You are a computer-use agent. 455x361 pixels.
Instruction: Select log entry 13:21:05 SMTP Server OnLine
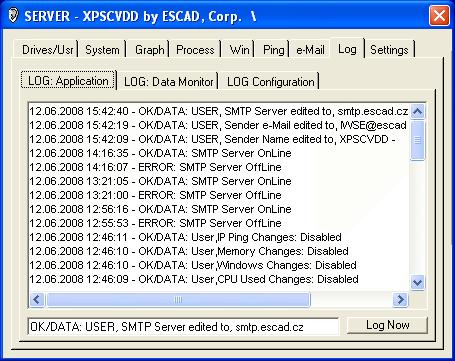219,181
